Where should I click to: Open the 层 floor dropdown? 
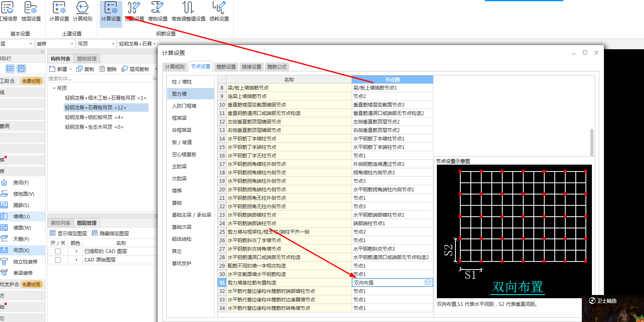17,44
